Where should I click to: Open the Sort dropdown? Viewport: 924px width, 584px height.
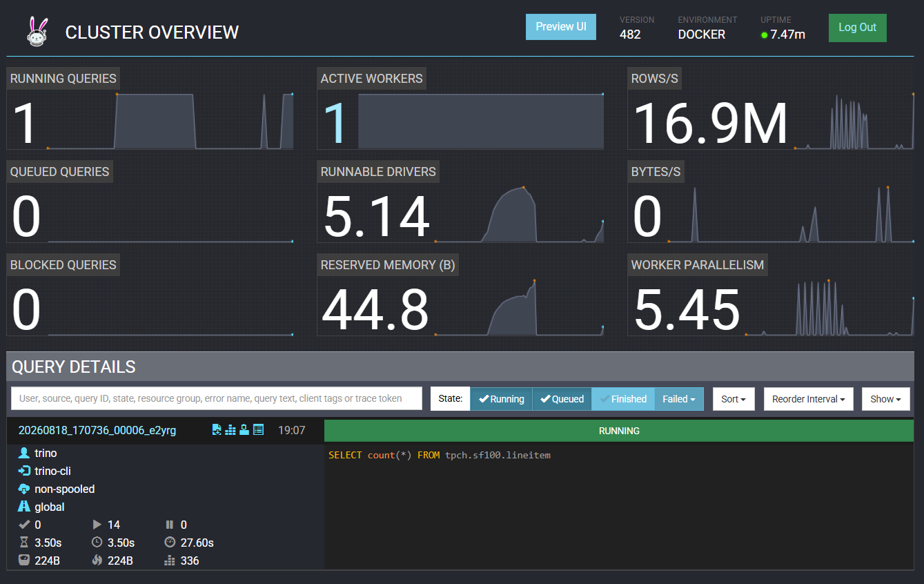(x=734, y=399)
